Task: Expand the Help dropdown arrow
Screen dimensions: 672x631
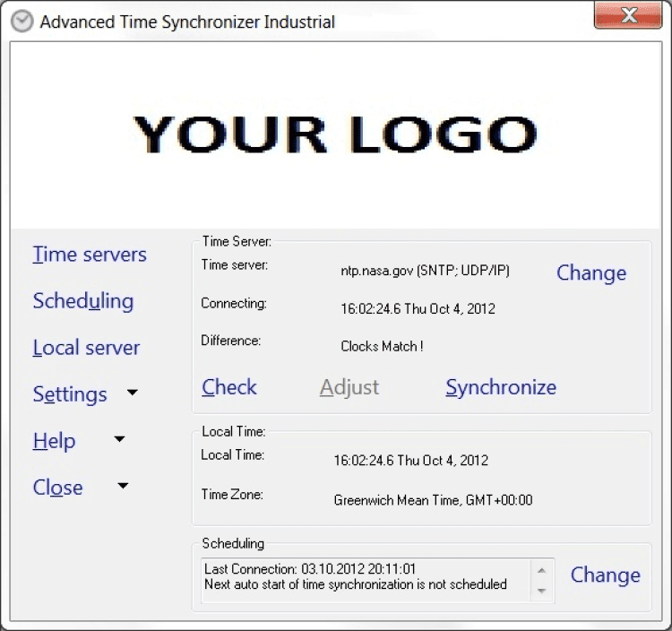Action: 119,438
